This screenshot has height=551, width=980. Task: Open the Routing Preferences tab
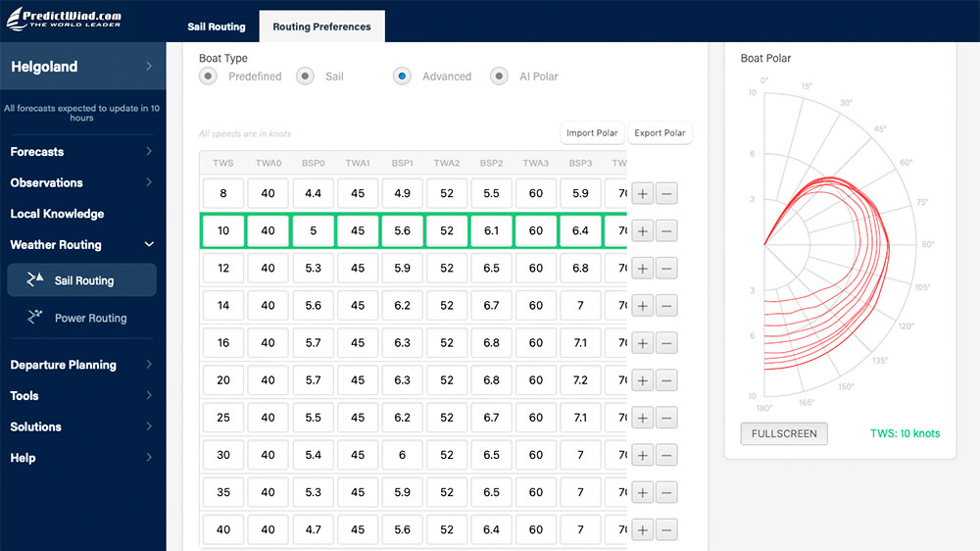(x=321, y=26)
